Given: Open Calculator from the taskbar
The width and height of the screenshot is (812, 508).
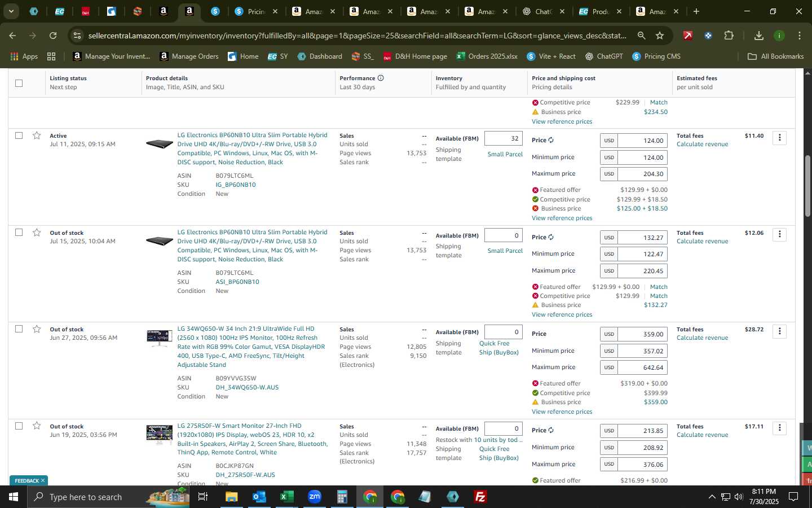Looking at the screenshot, I should [342, 497].
